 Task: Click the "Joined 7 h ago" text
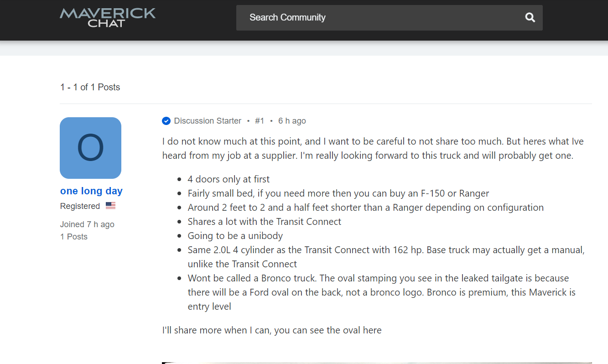tap(87, 224)
